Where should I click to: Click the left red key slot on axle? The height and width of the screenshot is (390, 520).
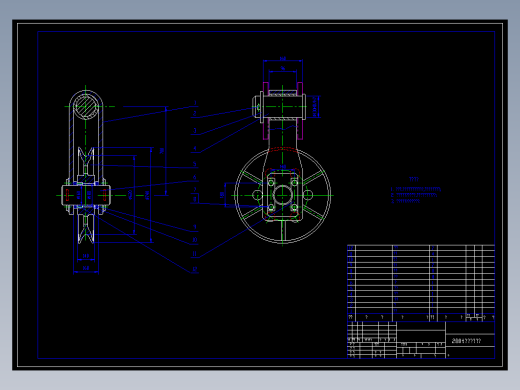coord(67,195)
